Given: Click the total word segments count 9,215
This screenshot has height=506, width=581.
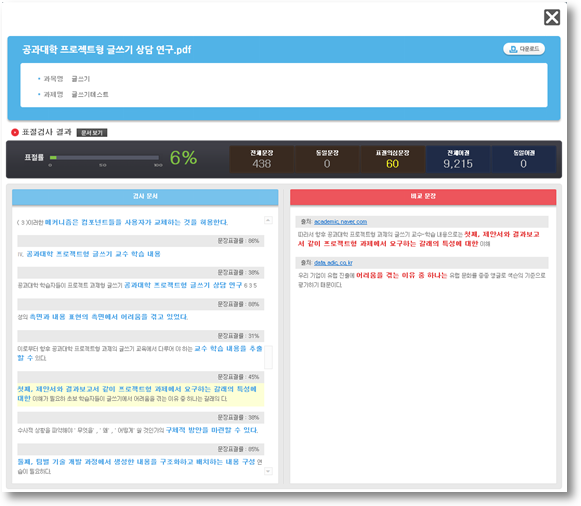Looking at the screenshot, I should tap(458, 164).
